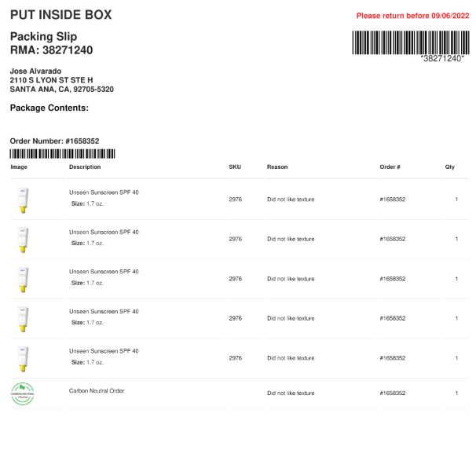Click the Order Number: #1658352 heading
Image resolution: width=476 pixels, height=465 pixels.
[54, 141]
